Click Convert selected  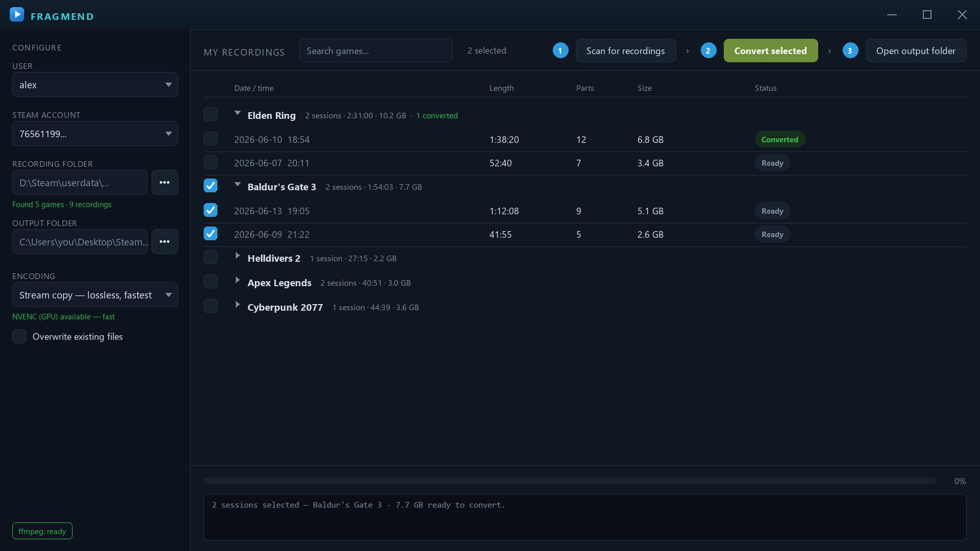[771, 51]
